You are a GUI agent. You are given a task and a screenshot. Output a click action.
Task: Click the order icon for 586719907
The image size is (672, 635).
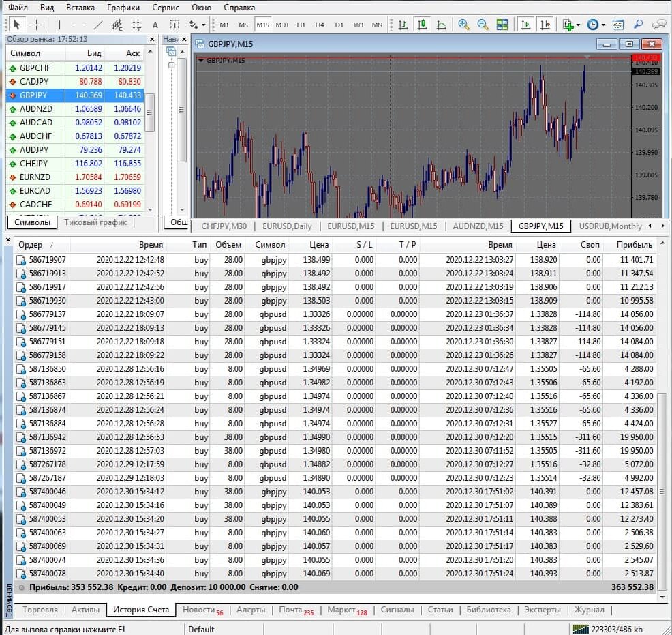(21, 260)
